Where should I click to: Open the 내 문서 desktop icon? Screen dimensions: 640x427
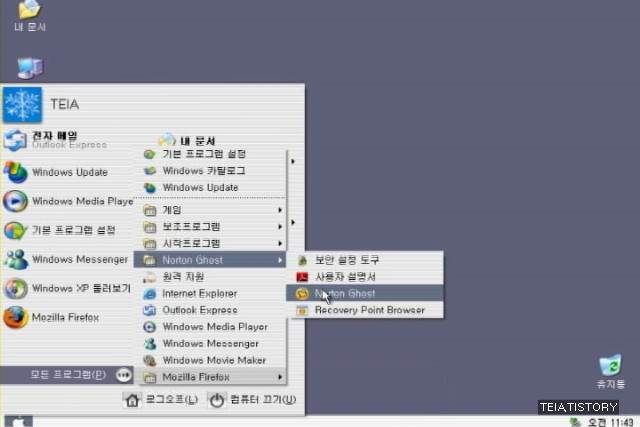click(30, 16)
